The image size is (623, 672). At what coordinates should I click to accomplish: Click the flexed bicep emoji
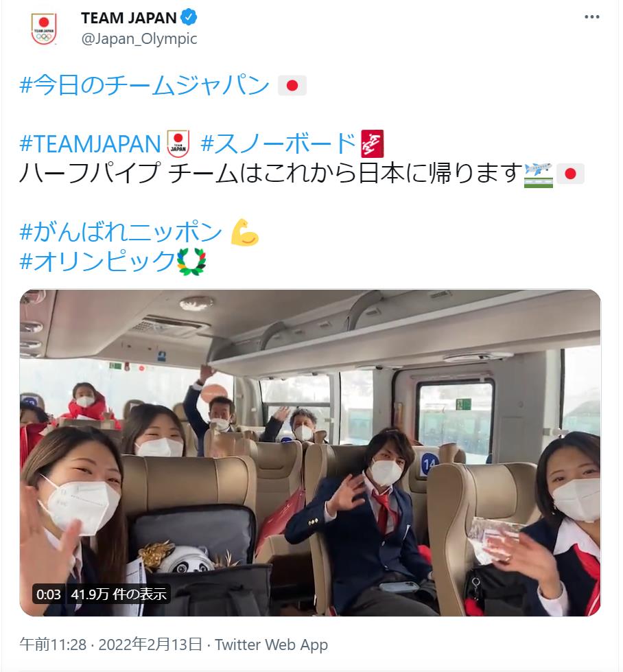click(x=245, y=232)
